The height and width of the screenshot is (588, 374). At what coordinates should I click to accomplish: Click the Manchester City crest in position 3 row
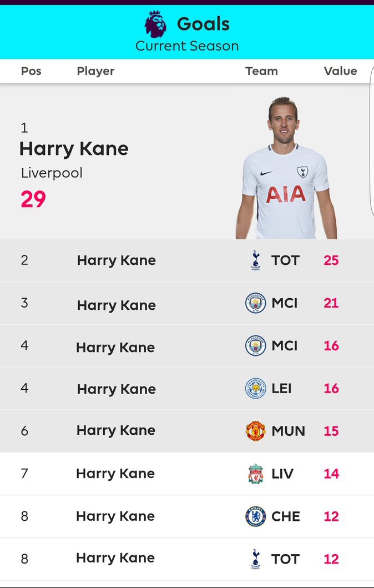click(x=256, y=303)
